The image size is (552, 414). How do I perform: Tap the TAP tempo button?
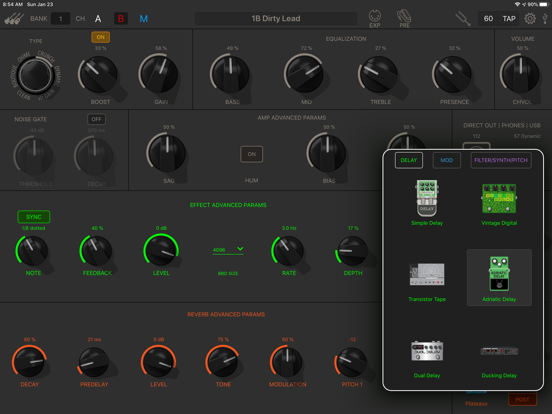click(x=509, y=19)
